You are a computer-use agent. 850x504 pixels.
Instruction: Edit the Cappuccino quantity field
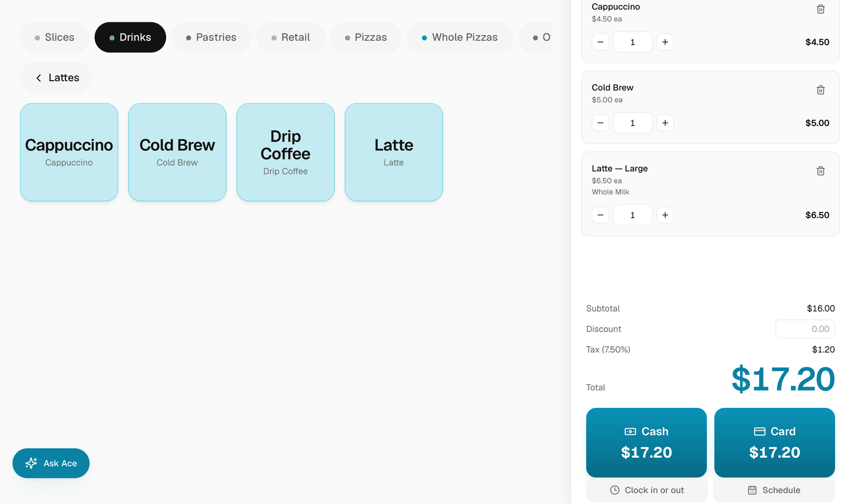[x=633, y=42]
